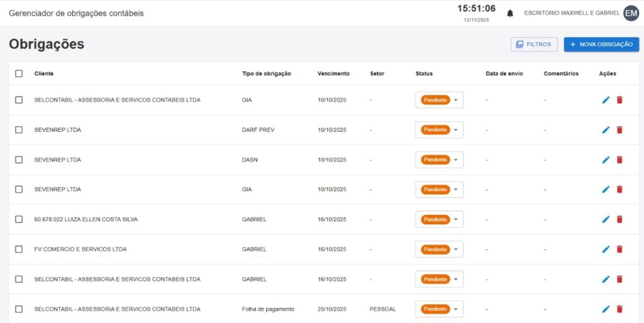
Task: Open the FILTROS button
Action: coord(534,45)
